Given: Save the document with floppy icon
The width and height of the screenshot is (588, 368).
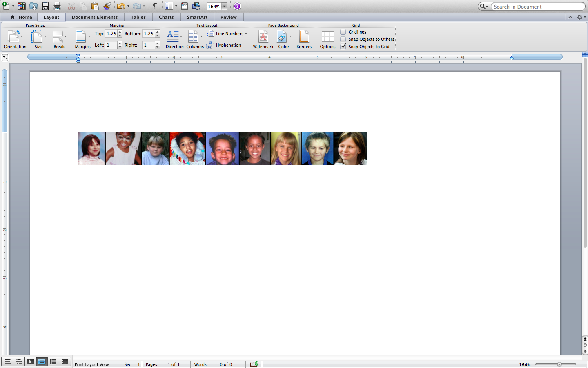Looking at the screenshot, I should [x=45, y=6].
